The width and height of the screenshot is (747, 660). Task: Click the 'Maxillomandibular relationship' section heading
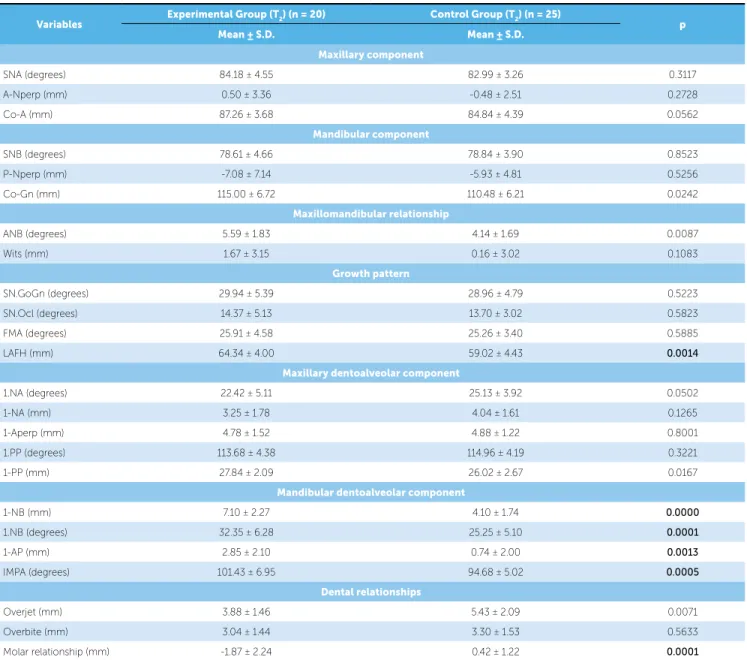pos(371,214)
